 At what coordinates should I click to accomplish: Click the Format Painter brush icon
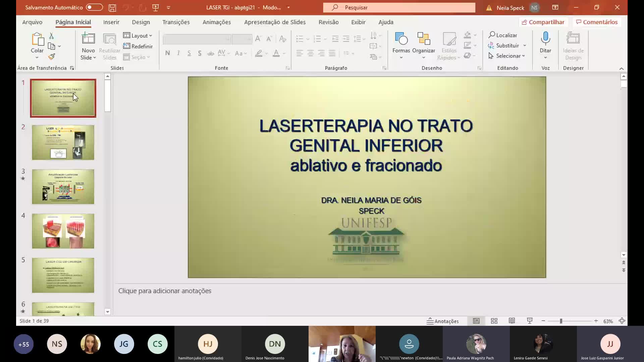(x=52, y=57)
